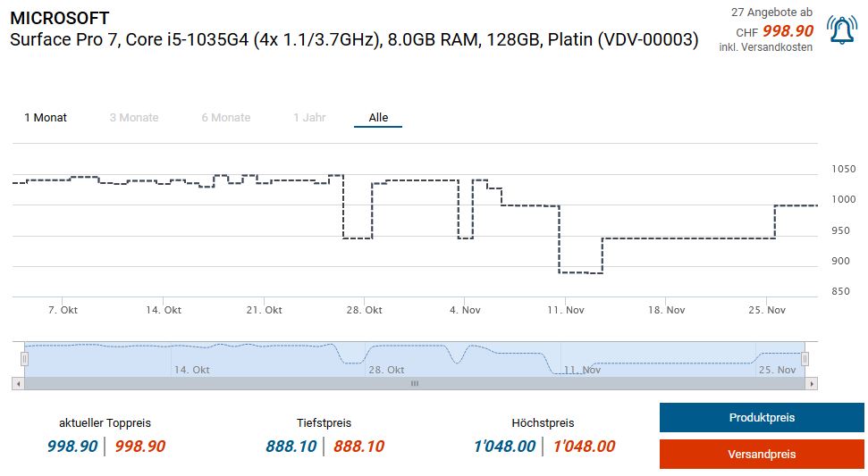Toggle the Produktpreis series button
868x476 pixels.
tap(762, 418)
